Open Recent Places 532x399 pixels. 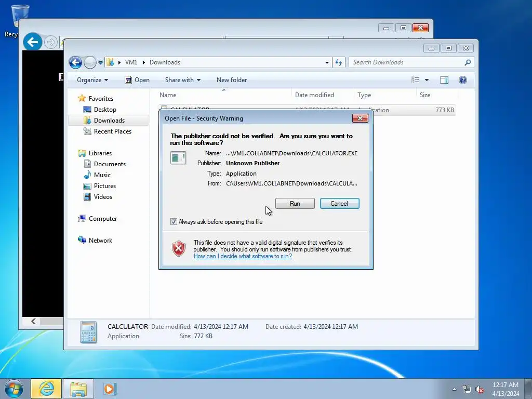112,131
